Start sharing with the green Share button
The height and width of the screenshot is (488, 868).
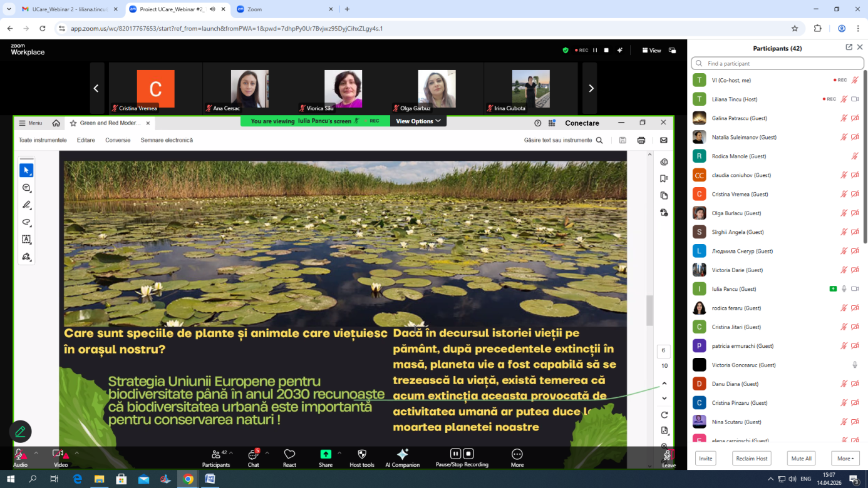pyautogui.click(x=326, y=455)
